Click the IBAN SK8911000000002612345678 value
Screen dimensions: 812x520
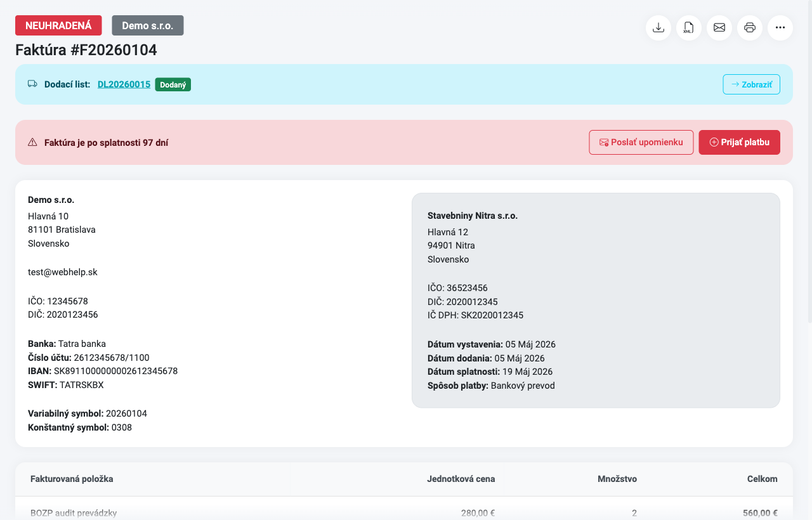pos(115,371)
